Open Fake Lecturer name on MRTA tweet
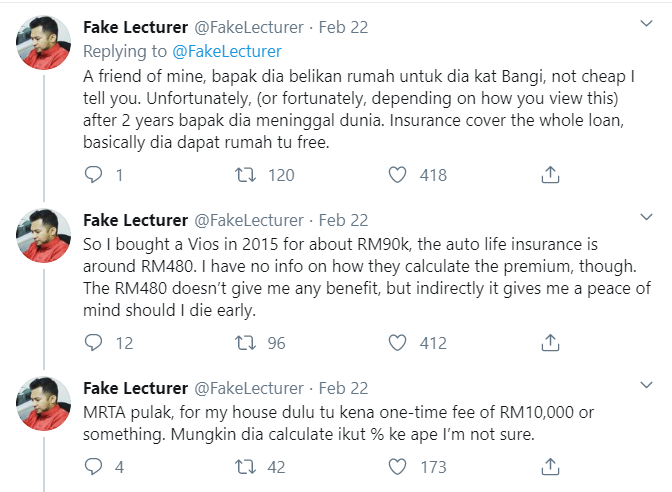Image resolution: width=672 pixels, height=492 pixels. pyautogui.click(x=135, y=387)
